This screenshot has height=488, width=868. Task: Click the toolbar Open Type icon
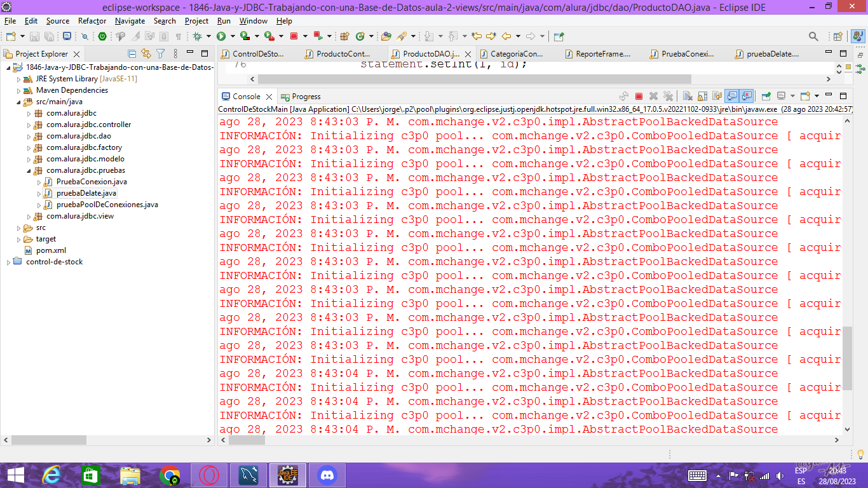386,36
